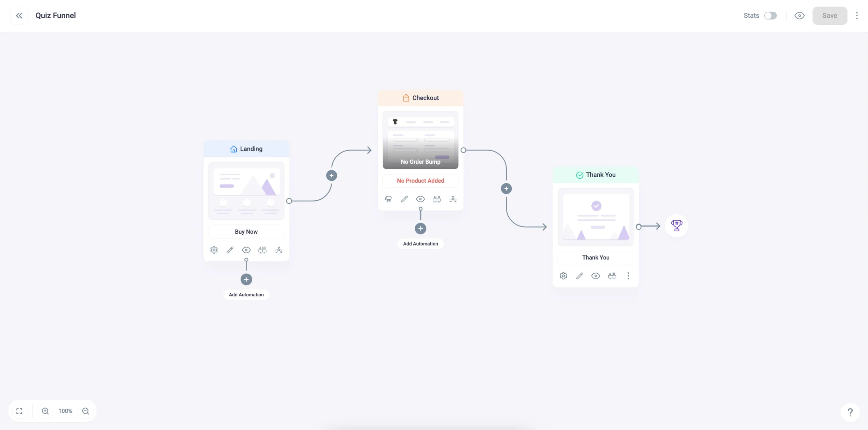Click the plus below Landing step

pos(246,279)
